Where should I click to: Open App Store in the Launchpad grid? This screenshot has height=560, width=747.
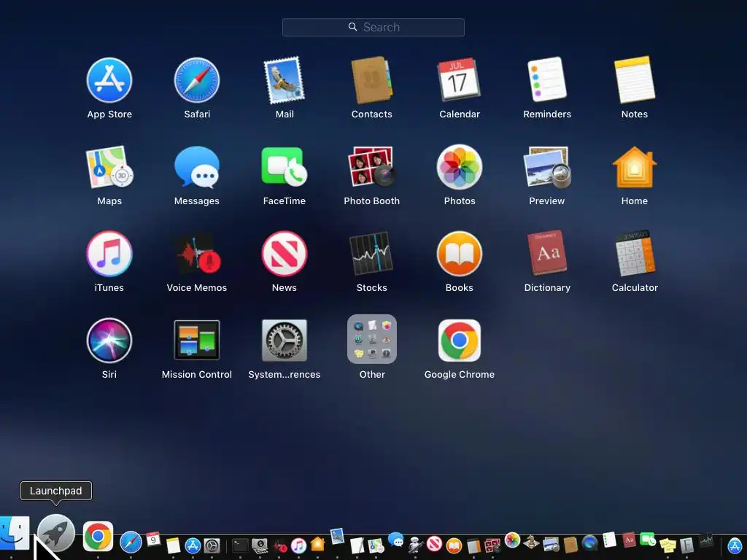coord(109,80)
